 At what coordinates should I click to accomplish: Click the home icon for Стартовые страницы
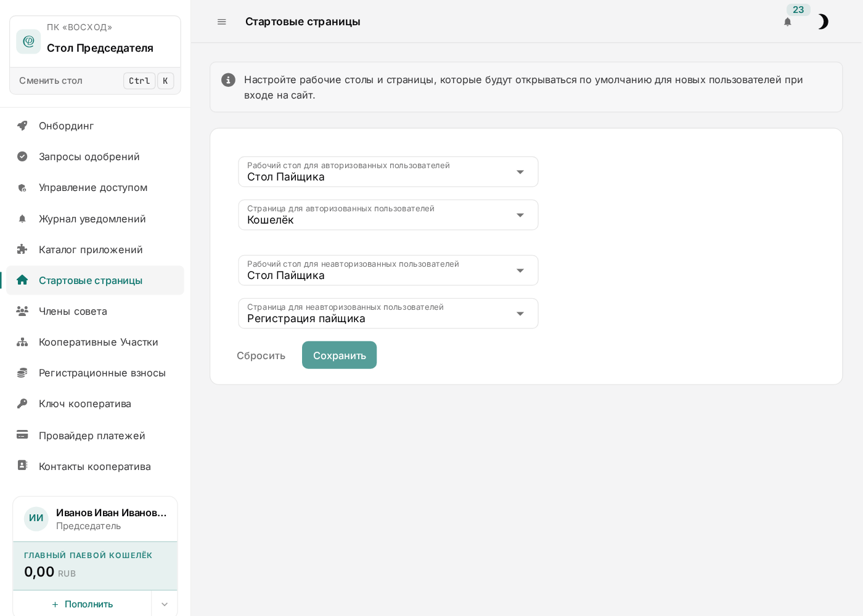tap(22, 280)
